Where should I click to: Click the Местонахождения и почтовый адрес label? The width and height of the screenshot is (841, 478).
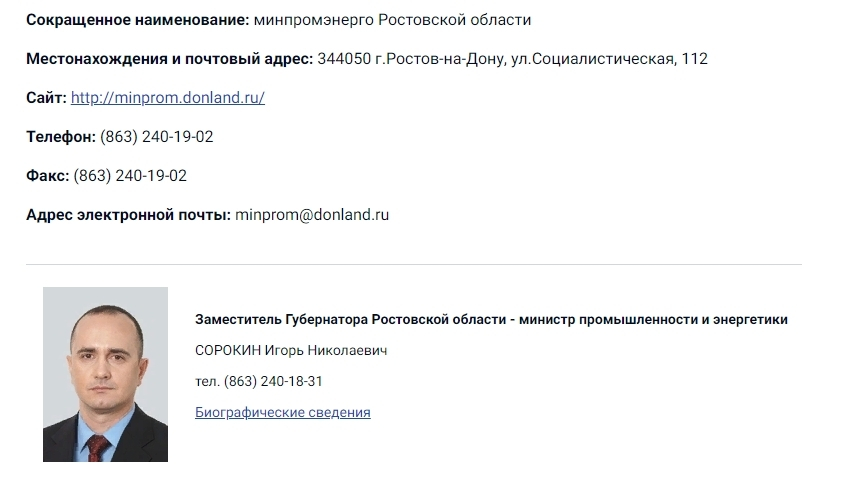[169, 59]
